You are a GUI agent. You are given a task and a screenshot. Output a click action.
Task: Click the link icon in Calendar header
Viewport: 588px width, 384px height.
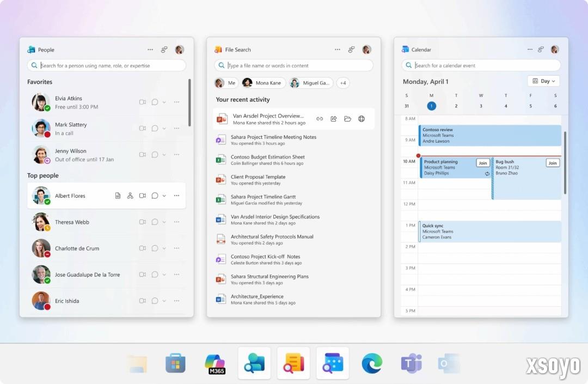click(x=541, y=49)
